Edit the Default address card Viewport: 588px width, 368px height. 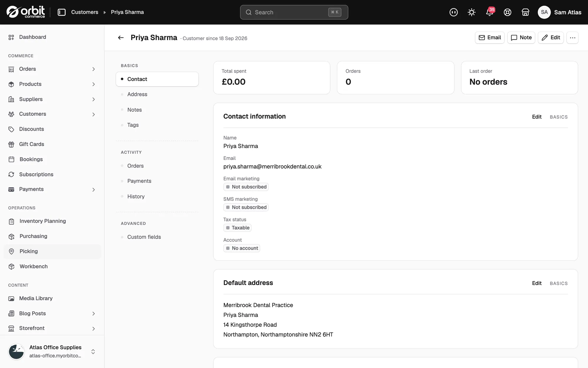click(537, 283)
